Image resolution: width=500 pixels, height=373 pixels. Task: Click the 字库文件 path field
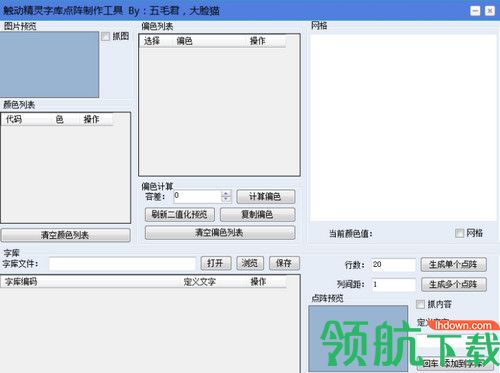122,264
